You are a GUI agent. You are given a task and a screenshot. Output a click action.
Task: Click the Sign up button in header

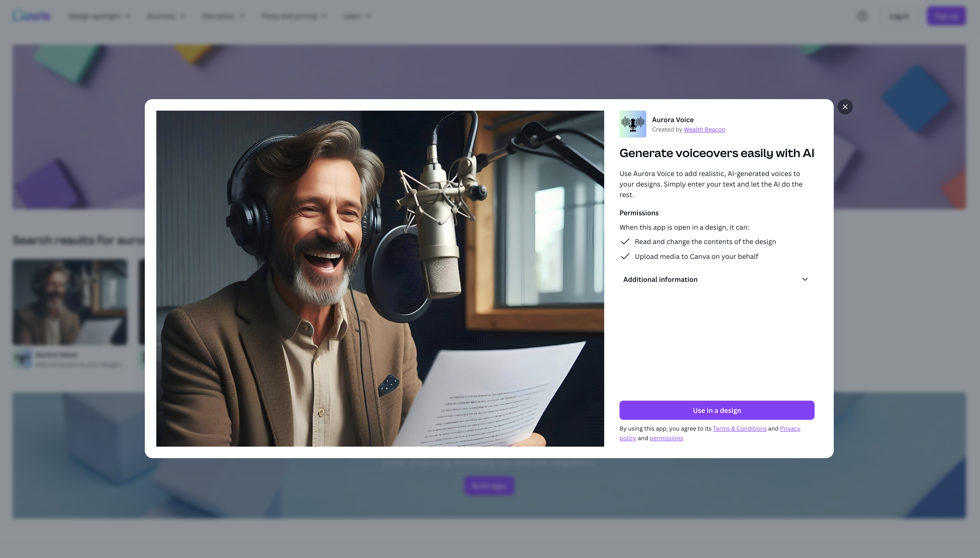pyautogui.click(x=946, y=16)
